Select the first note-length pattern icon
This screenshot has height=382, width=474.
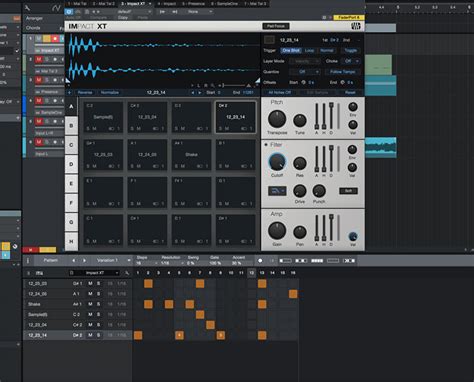tap(285, 260)
